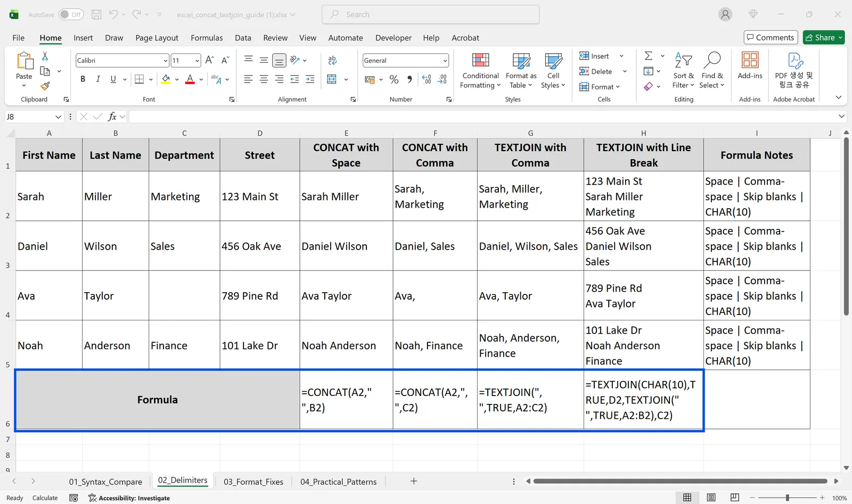Toggle Italic formatting
The height and width of the screenshot is (504, 852).
[x=98, y=79]
